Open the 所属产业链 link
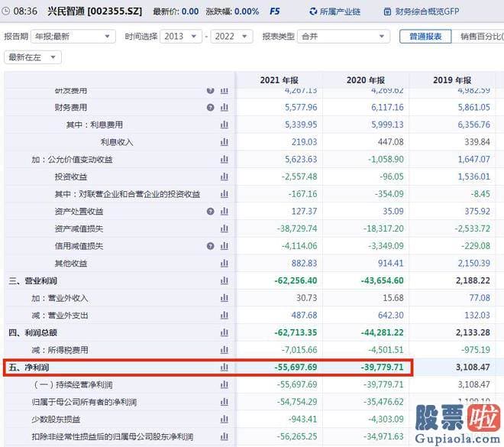This screenshot has height=447, width=504. click(x=340, y=11)
